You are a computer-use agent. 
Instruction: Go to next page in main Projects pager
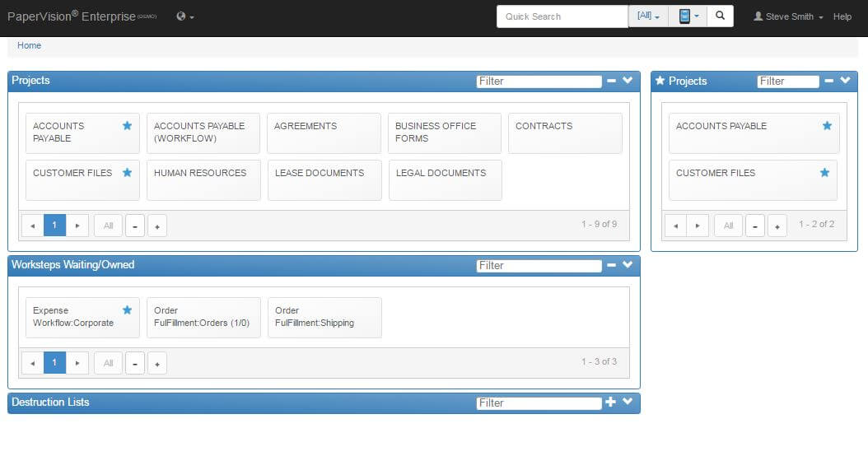77,226
